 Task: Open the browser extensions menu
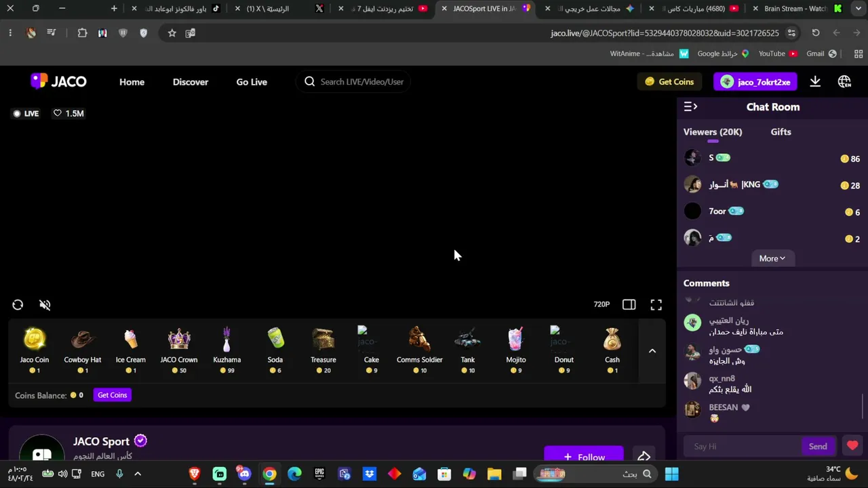pos(83,33)
